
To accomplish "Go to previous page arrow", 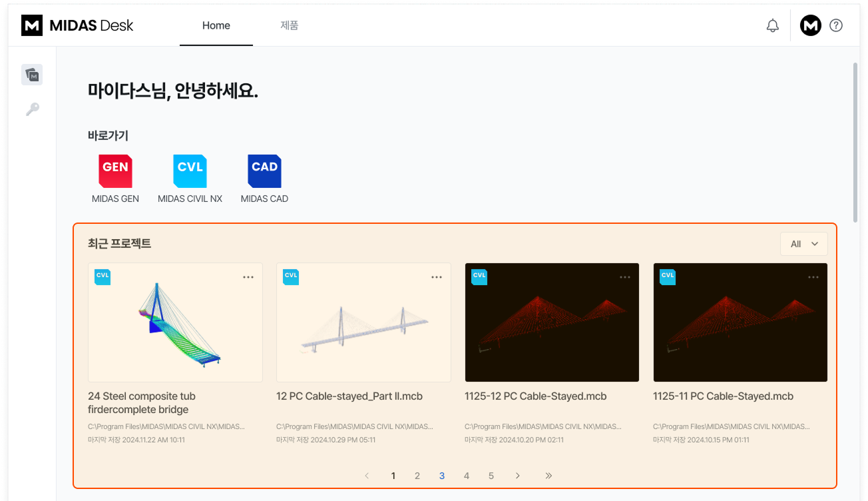I will 367,476.
